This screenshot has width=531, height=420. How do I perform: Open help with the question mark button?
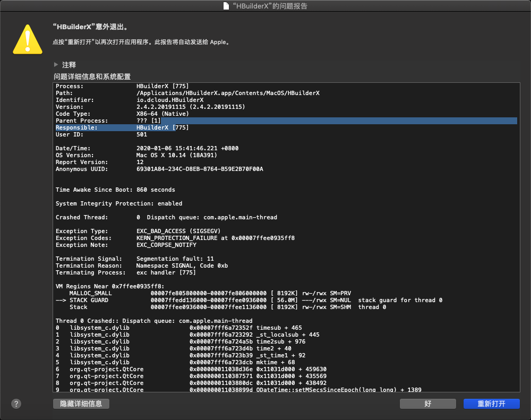click(x=16, y=404)
